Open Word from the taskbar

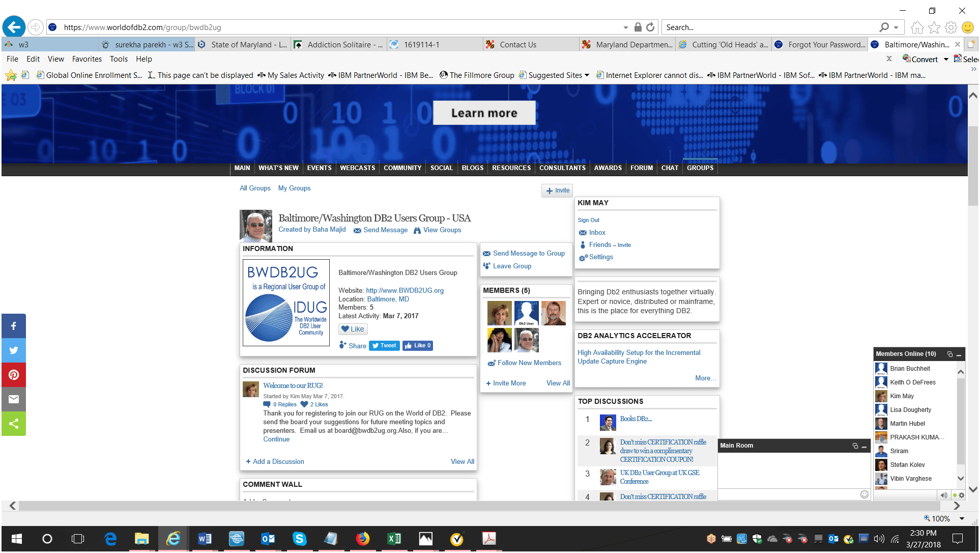tap(205, 539)
